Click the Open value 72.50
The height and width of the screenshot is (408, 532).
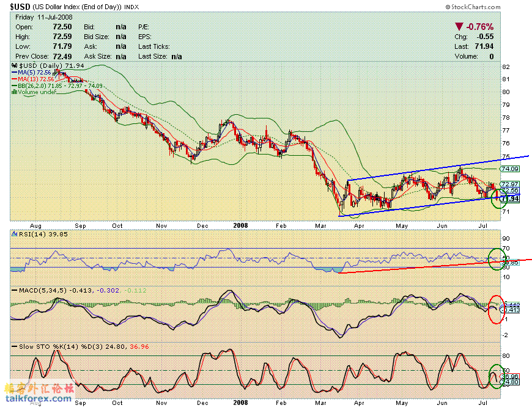point(62,27)
